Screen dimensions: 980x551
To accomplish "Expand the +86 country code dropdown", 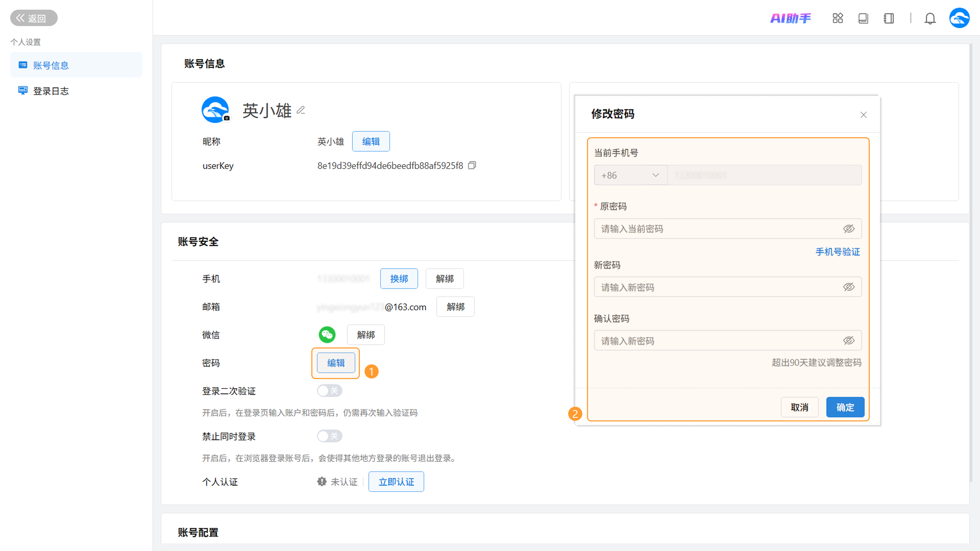I will coord(630,175).
